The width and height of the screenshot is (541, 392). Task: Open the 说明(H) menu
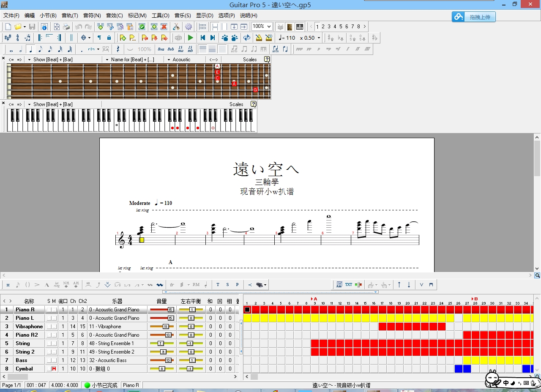[249, 16]
